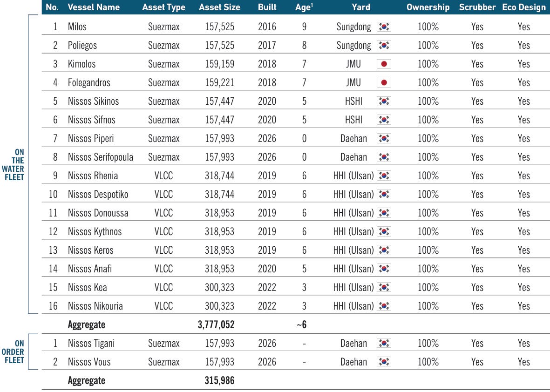
Task: Click the Korean flag in the Nissos Vous row
Action: click(x=384, y=361)
